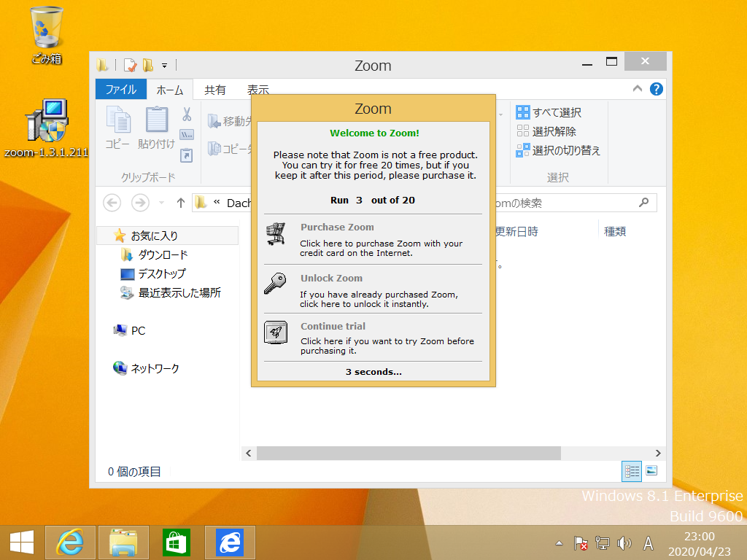Select the Continue trial option

coord(333,326)
